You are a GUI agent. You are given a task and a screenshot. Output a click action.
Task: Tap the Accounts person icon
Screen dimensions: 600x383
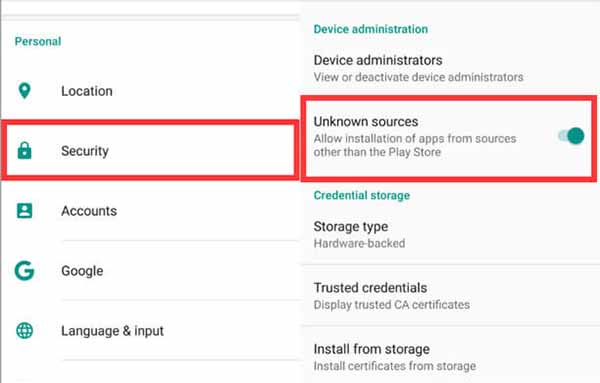24,210
